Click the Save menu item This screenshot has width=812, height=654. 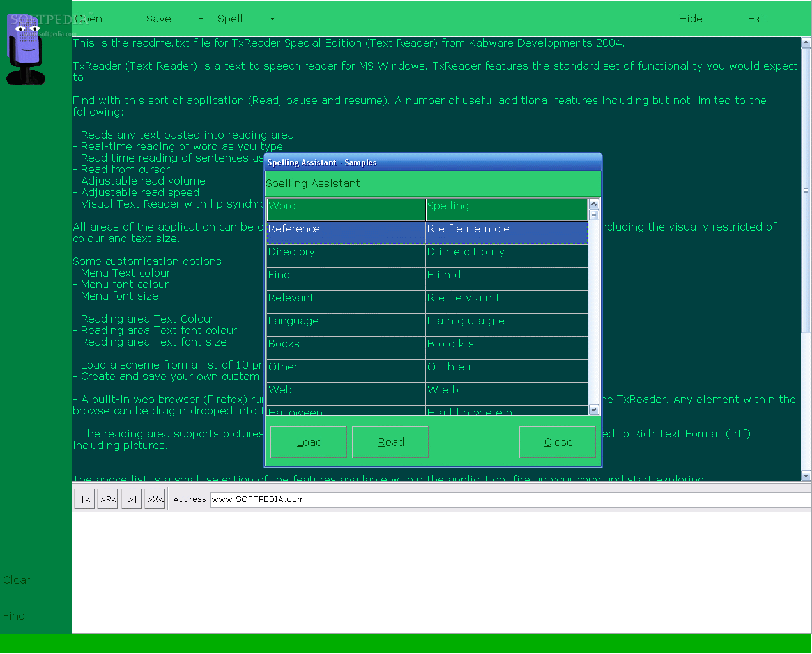click(x=158, y=19)
